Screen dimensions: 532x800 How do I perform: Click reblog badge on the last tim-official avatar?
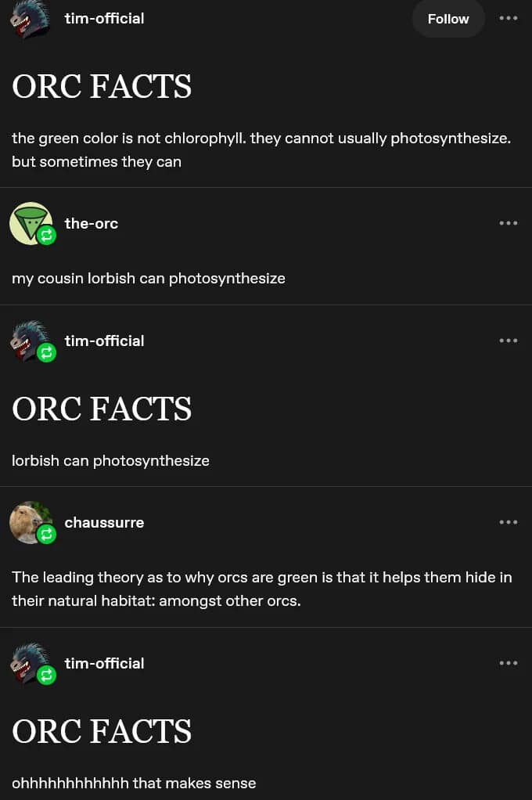click(x=47, y=675)
